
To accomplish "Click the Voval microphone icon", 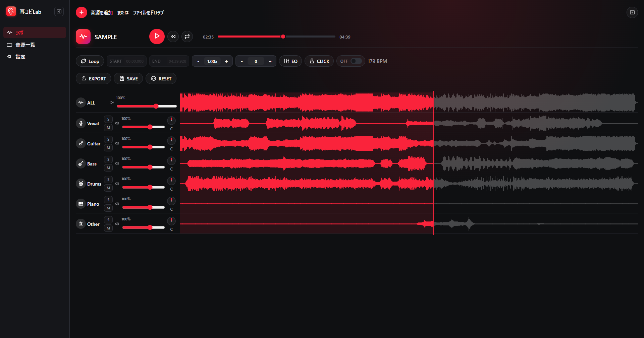I will [x=81, y=123].
